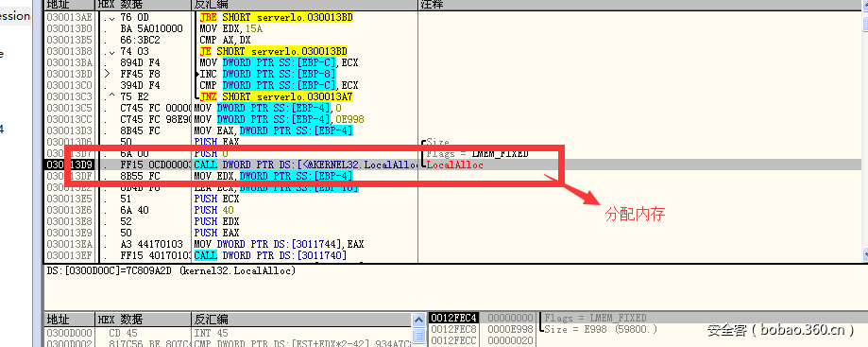Image resolution: width=868 pixels, height=347 pixels.
Task: Select the PUSH EDX instruction row
Action: click(x=216, y=221)
